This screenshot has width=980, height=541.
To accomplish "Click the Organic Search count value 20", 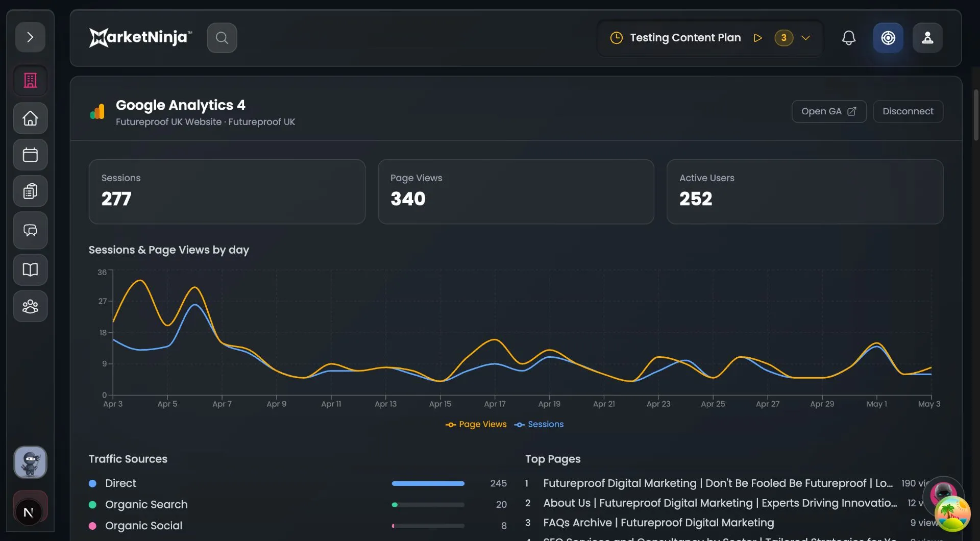I will click(501, 505).
